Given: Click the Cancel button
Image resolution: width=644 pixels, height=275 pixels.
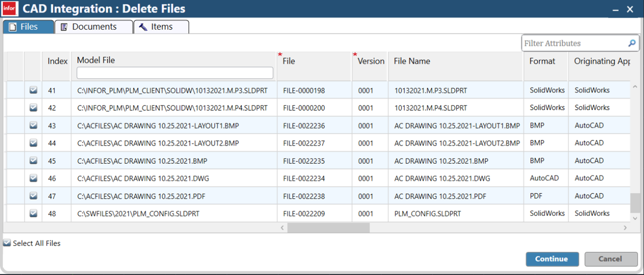Looking at the screenshot, I should 611,259.
